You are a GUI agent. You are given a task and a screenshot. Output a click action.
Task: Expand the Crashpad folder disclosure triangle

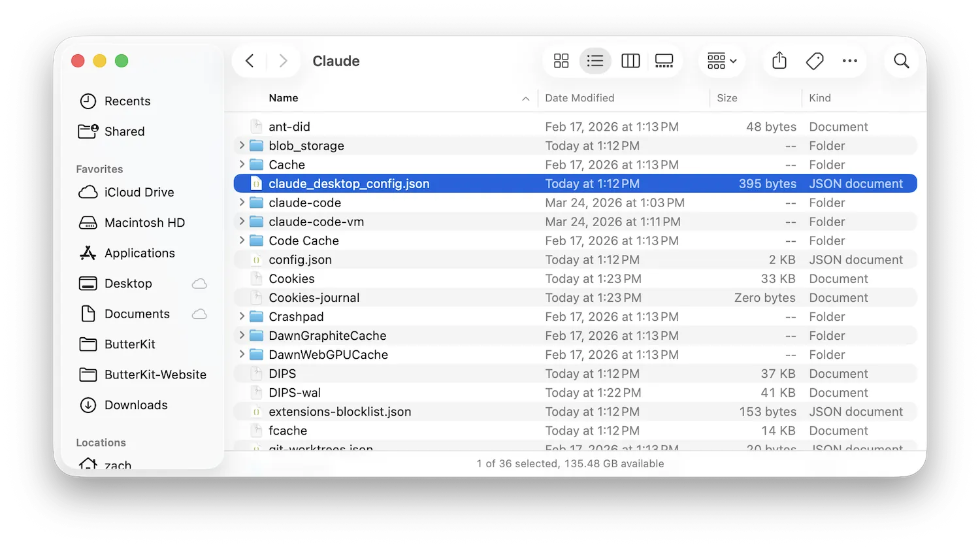[x=241, y=316]
